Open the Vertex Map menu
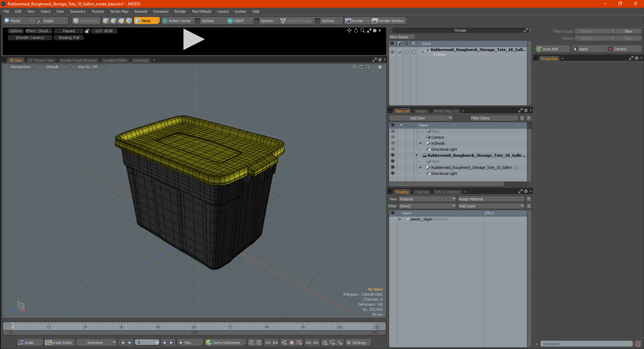Screen dimensions: 644x349 pyautogui.click(x=119, y=11)
